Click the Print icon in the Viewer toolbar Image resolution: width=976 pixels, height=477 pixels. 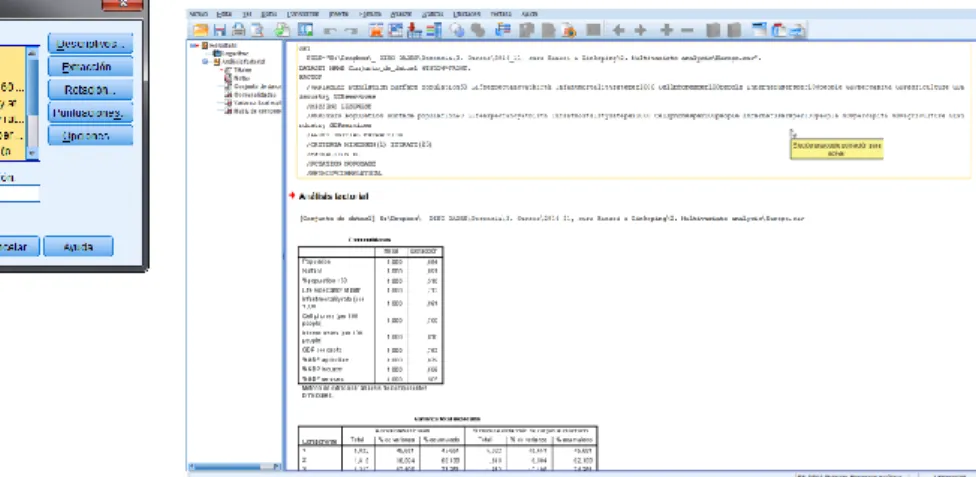(238, 30)
